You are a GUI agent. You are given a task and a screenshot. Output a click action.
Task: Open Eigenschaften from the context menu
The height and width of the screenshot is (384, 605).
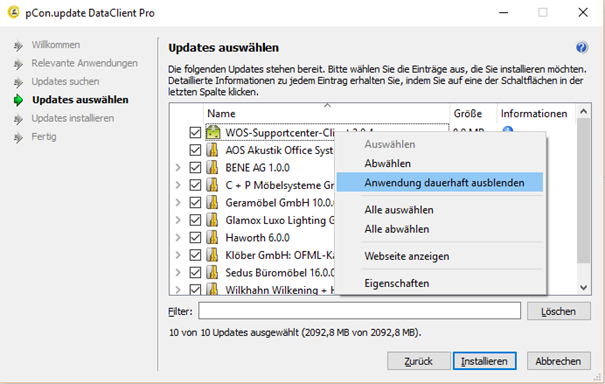[x=440, y=283]
